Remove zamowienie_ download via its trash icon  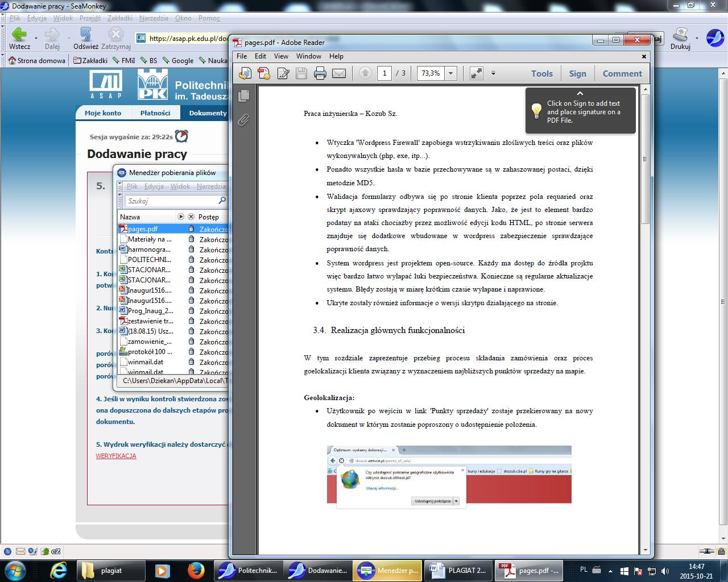point(191,342)
